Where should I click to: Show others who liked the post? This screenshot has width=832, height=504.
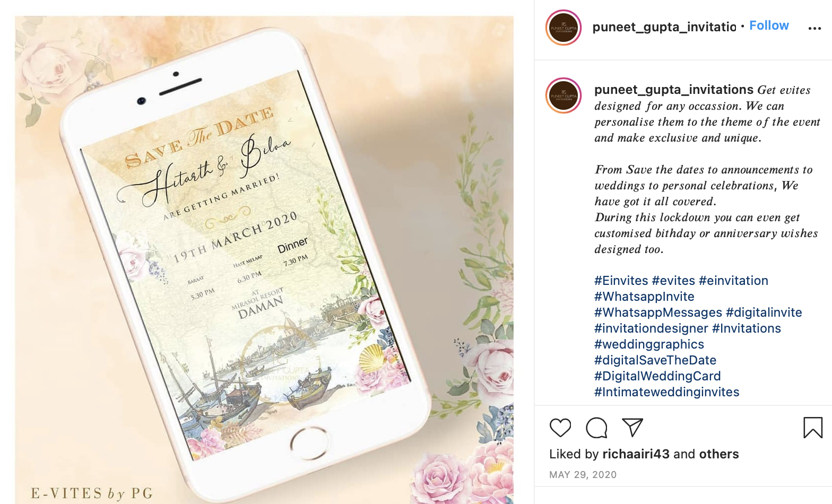pos(719,454)
